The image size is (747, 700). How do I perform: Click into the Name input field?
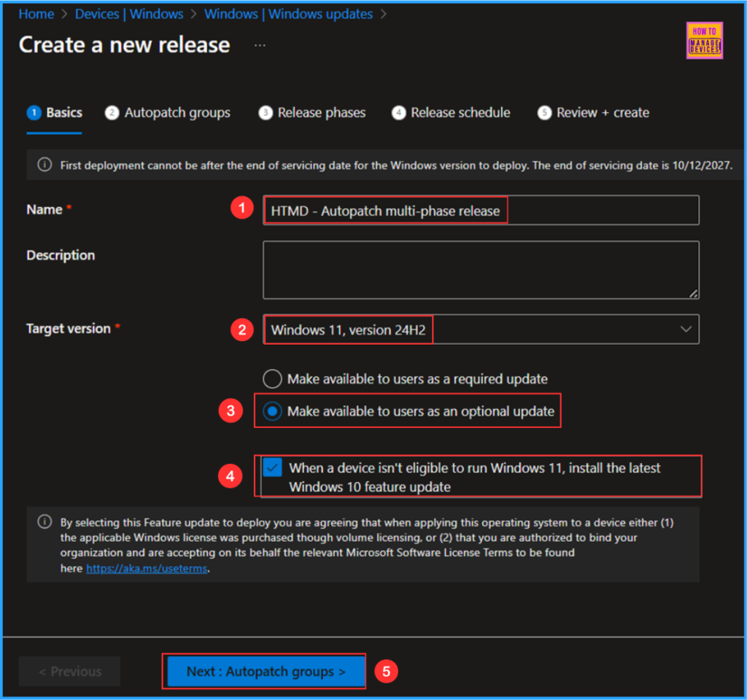pyautogui.click(x=481, y=210)
